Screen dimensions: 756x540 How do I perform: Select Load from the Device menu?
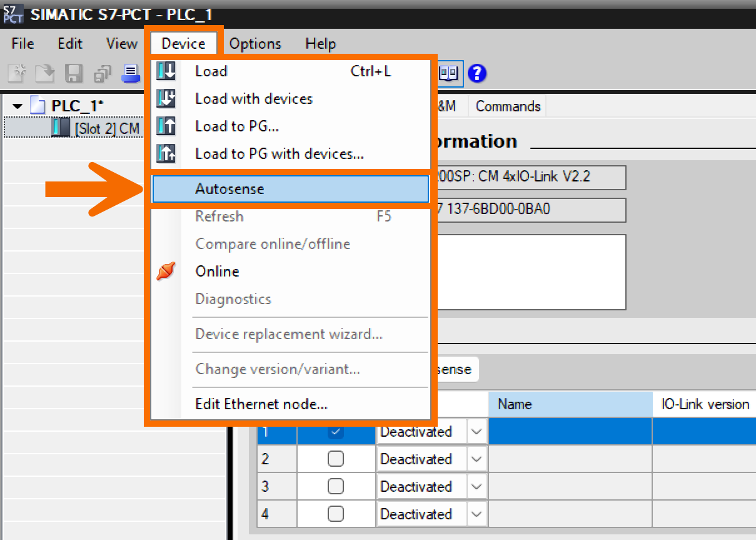(290, 71)
